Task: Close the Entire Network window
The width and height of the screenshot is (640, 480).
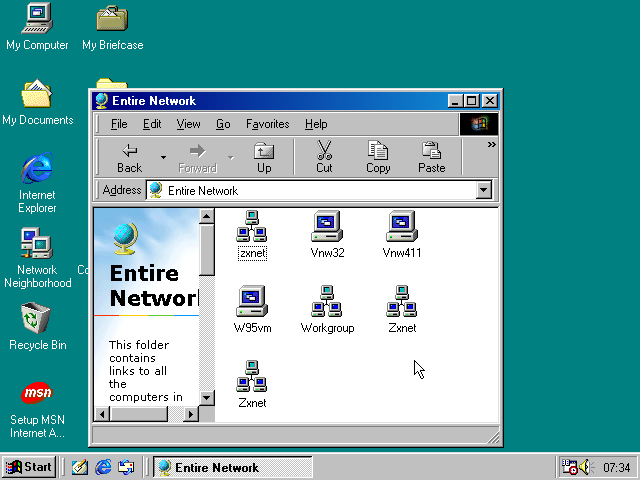Action: pos(490,101)
